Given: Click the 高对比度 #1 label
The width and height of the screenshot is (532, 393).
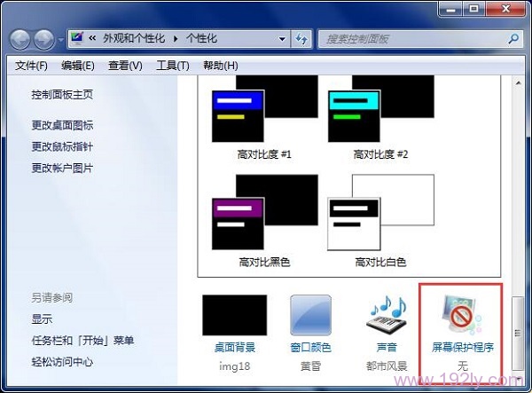Looking at the screenshot, I should click(264, 154).
